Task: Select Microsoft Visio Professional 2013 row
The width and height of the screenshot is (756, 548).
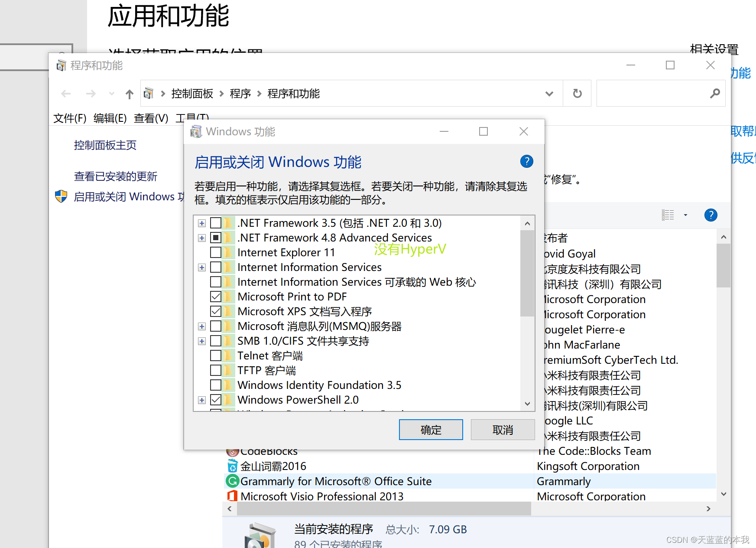Action: pos(470,496)
